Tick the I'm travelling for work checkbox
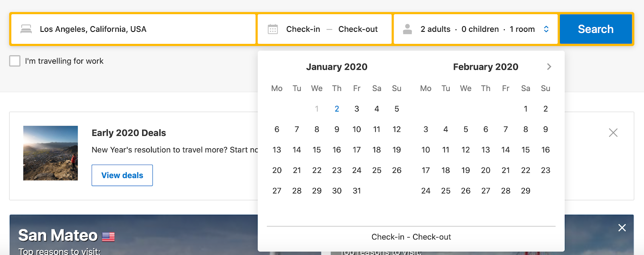The width and height of the screenshot is (644, 255). click(15, 61)
